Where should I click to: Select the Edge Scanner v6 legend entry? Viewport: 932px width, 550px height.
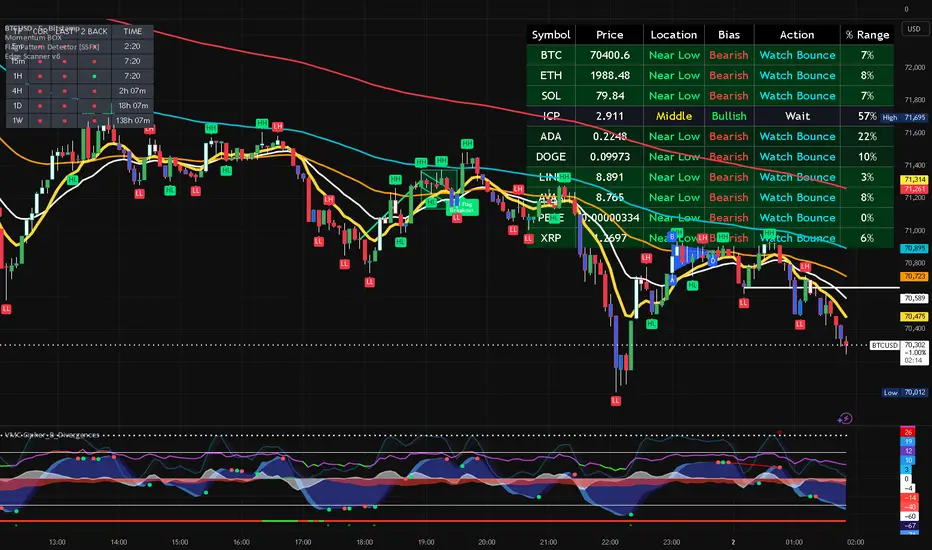pyautogui.click(x=33, y=56)
